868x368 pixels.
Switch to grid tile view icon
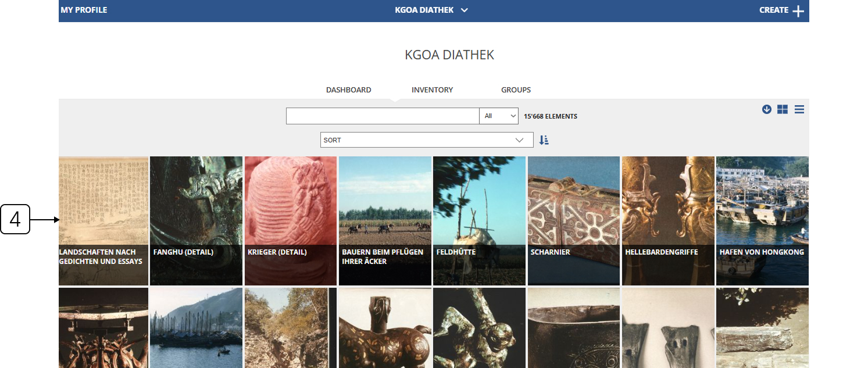point(783,109)
